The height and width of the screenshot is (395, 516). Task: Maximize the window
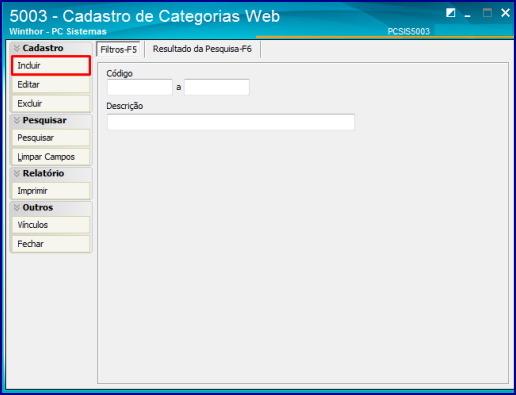[x=487, y=13]
